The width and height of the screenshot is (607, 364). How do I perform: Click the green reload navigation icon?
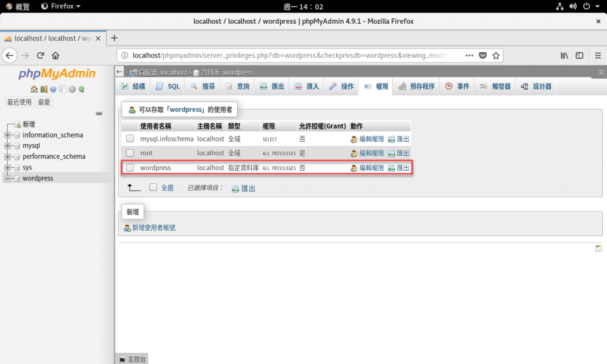pos(82,90)
